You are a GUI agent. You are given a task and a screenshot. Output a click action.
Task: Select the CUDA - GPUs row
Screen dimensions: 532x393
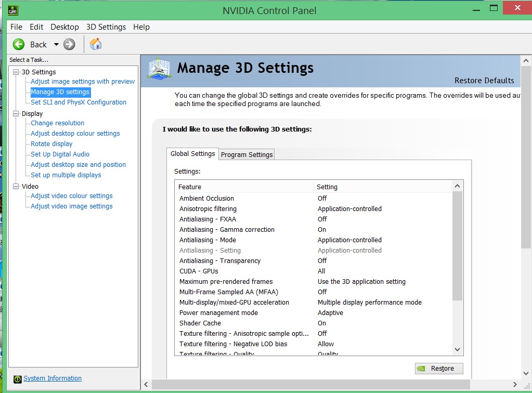[314, 271]
